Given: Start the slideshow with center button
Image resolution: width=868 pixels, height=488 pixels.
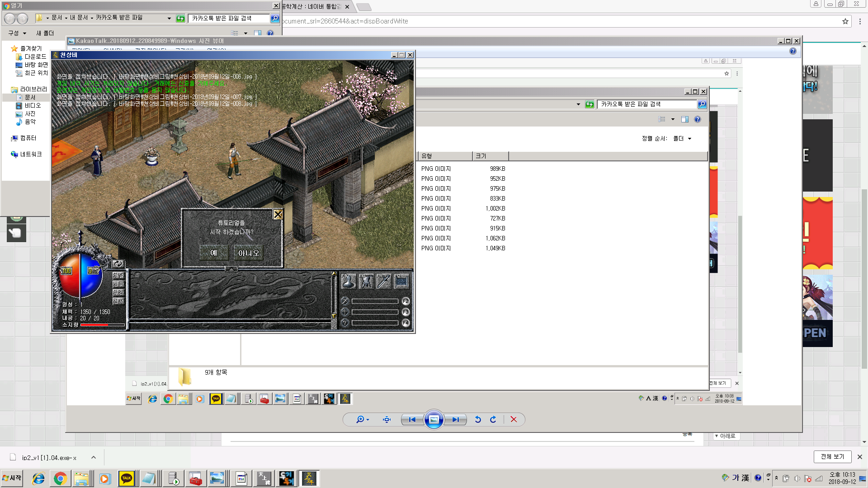Looking at the screenshot, I should coord(434,419).
